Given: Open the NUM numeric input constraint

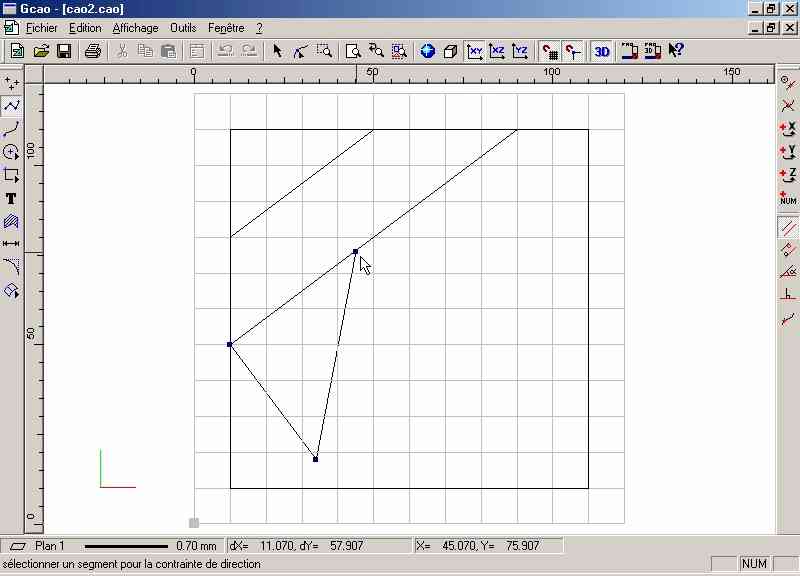Looking at the screenshot, I should pos(788,198).
